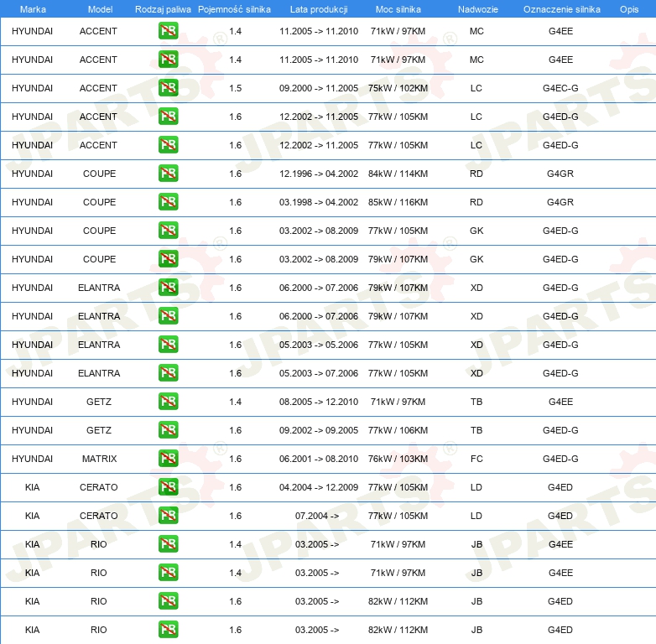The image size is (656, 644).
Task: Click the fuel icon in the Coupe GK 77kW / 105KM row
Action: click(168, 230)
